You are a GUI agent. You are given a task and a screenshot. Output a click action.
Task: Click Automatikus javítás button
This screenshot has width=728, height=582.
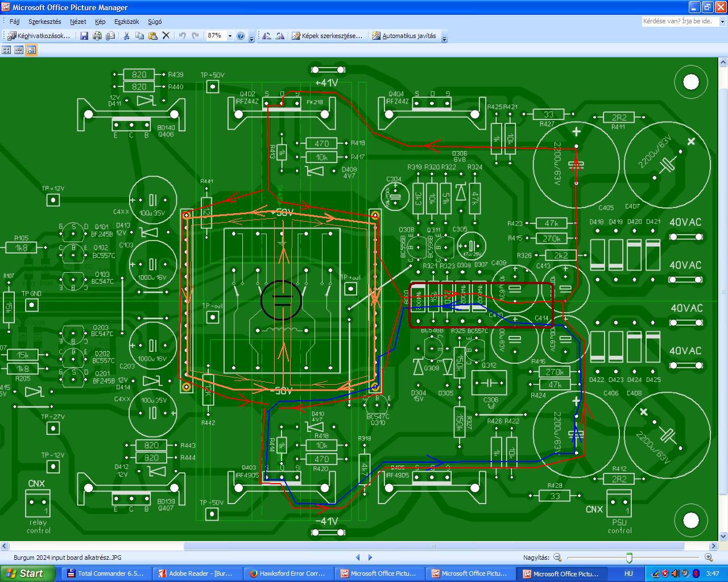point(404,36)
